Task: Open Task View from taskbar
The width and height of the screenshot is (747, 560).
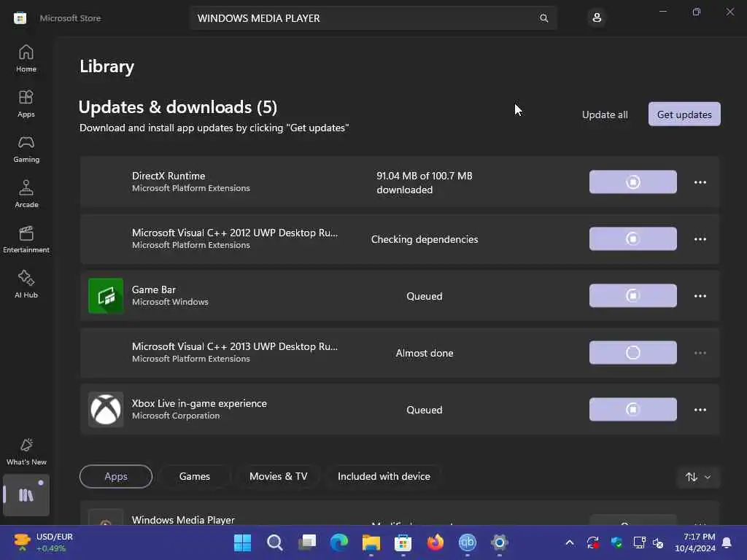Action: 307,542
